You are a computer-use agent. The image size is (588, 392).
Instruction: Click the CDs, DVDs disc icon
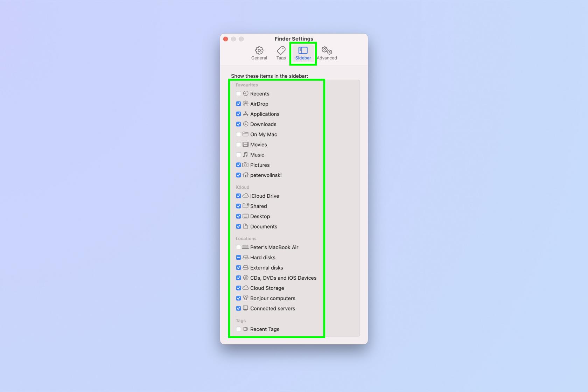[246, 278]
